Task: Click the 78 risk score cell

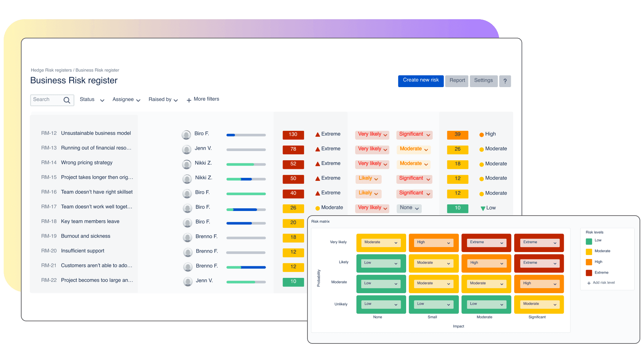Action: pyautogui.click(x=293, y=149)
